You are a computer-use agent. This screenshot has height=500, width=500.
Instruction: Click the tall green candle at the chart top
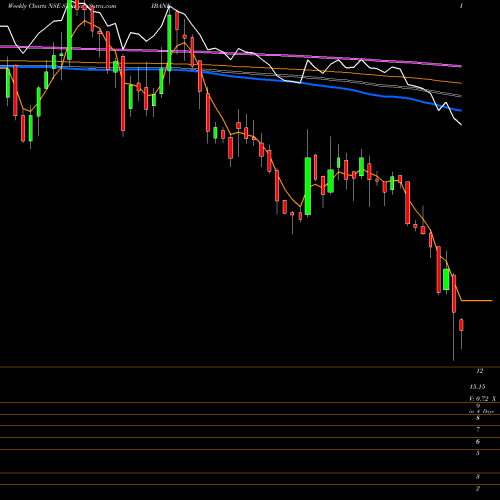[69, 30]
